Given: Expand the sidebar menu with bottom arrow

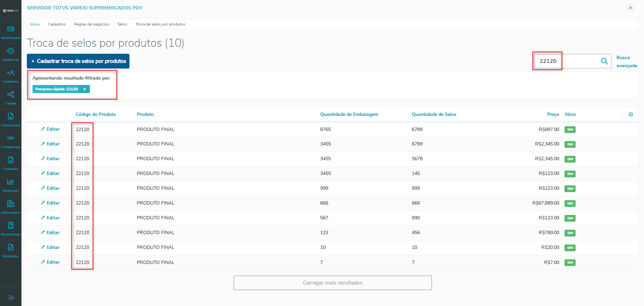Looking at the screenshot, I should pos(11,297).
